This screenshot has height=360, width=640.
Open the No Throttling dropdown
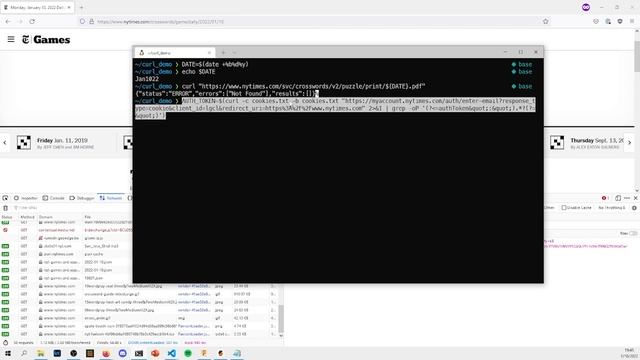[x=611, y=208]
